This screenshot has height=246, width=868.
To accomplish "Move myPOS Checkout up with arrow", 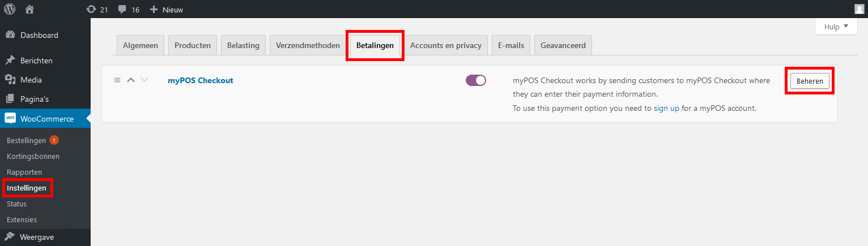I will pos(131,80).
